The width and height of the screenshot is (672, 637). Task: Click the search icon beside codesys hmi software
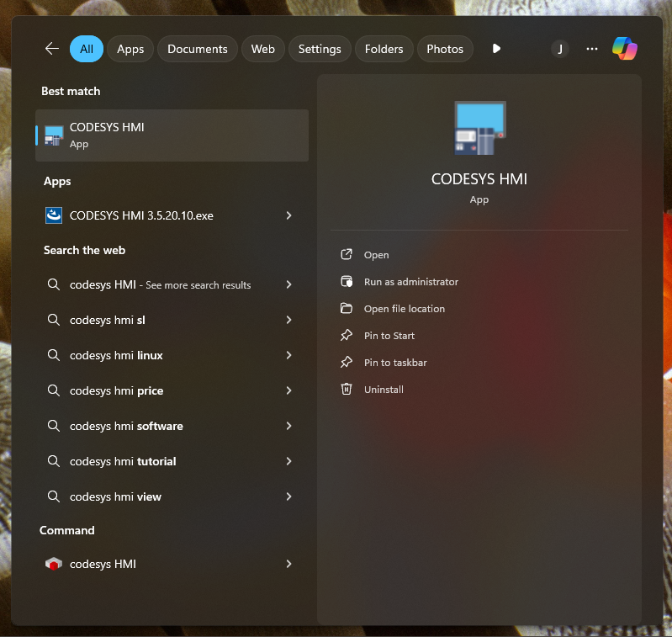[54, 426]
